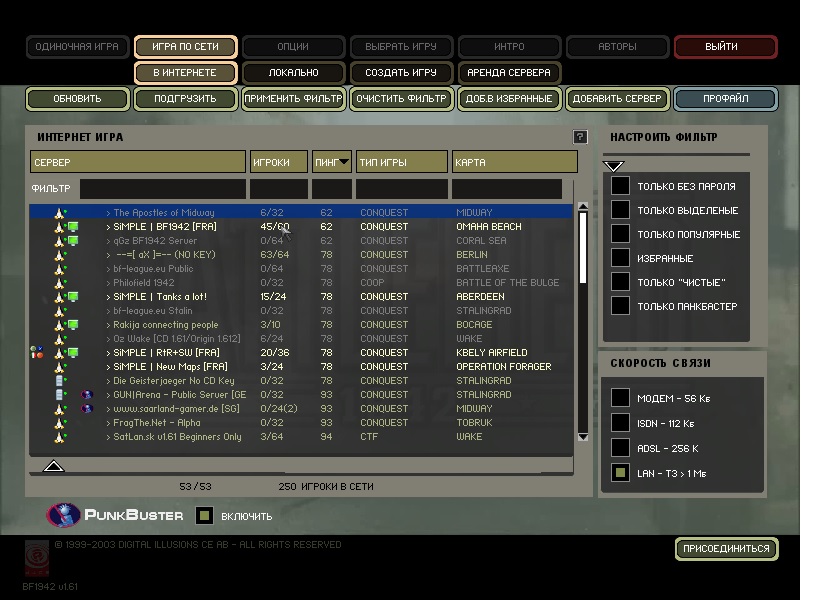Click penguin icon beside SatLan.sk v1.61 Beginners Only
Image resolution: width=819 pixels, height=600 pixels.
tap(60, 437)
